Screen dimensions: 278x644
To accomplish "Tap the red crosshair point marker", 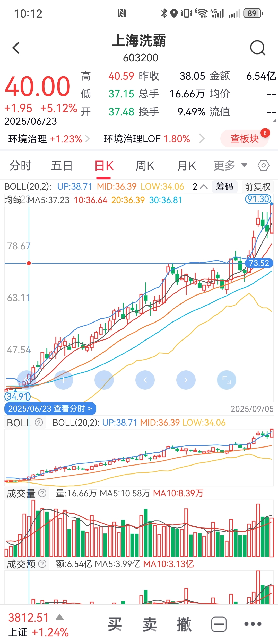I will tap(29, 263).
